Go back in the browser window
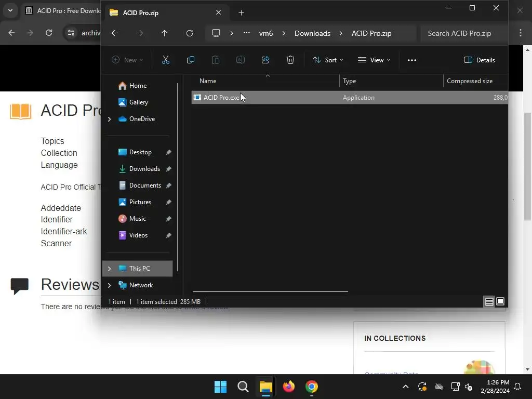The width and height of the screenshot is (532, 399). 11,33
